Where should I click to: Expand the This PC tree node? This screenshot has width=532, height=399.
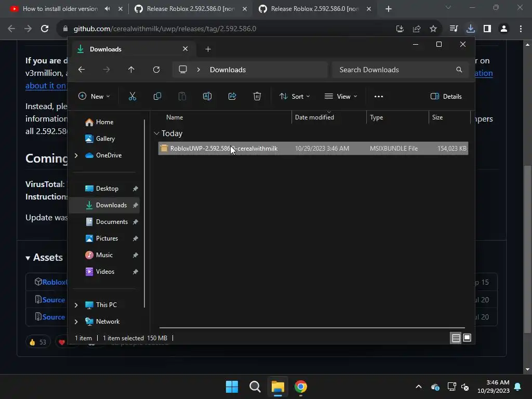coord(76,305)
